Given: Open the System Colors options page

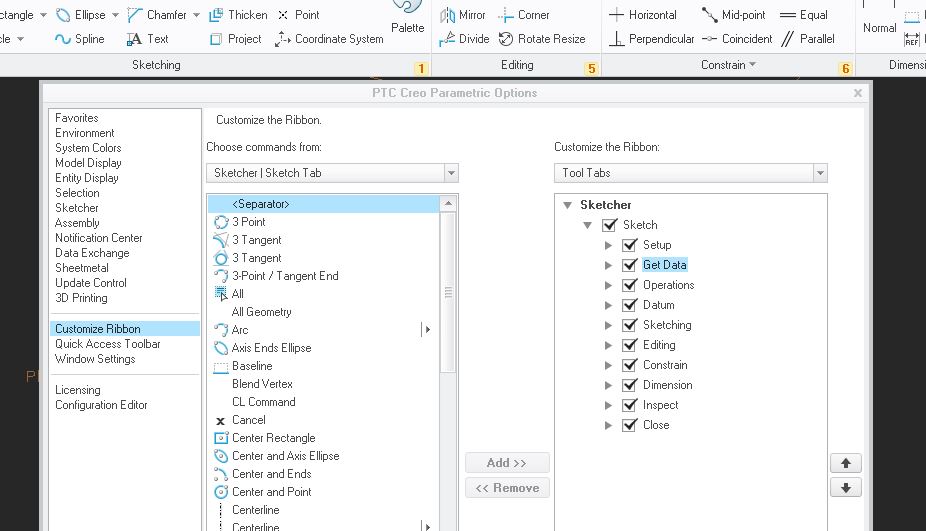Looking at the screenshot, I should pyautogui.click(x=88, y=148).
